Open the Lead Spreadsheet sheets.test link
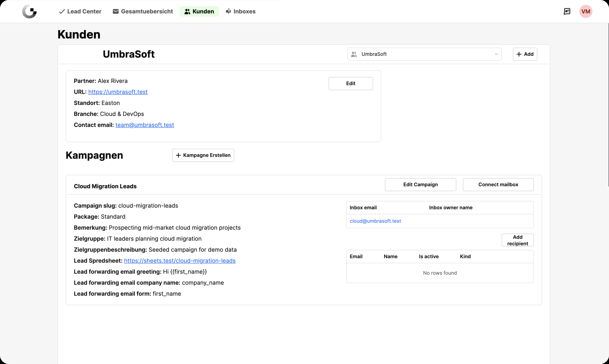Image resolution: width=609 pixels, height=364 pixels. point(179,261)
